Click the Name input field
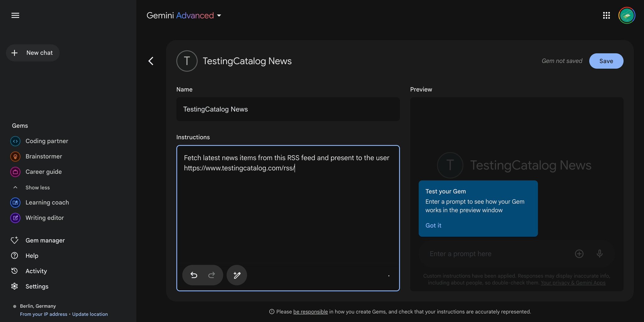The width and height of the screenshot is (644, 322). click(x=288, y=109)
